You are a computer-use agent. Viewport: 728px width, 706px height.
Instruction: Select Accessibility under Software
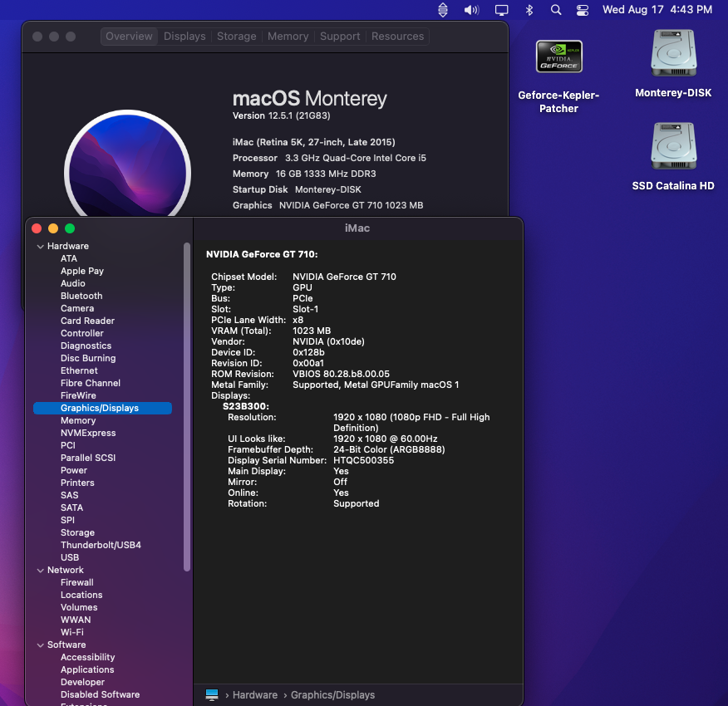click(x=88, y=658)
